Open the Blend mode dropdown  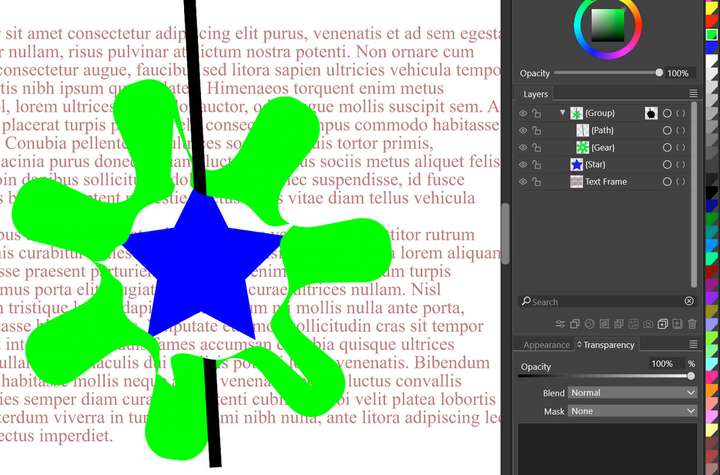tap(631, 393)
